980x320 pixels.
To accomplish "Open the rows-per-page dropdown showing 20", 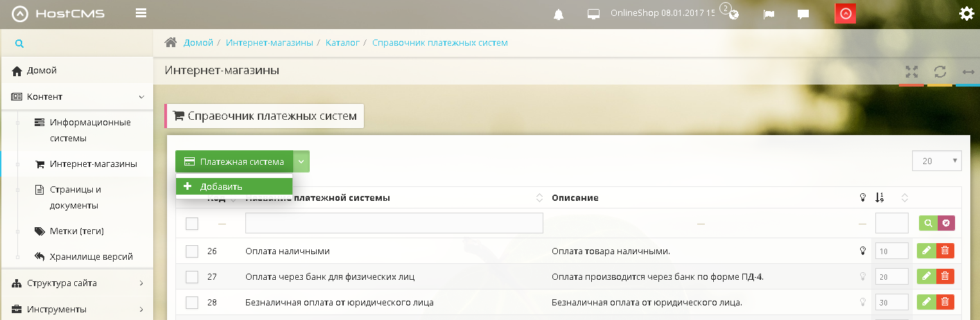I will (x=936, y=161).
